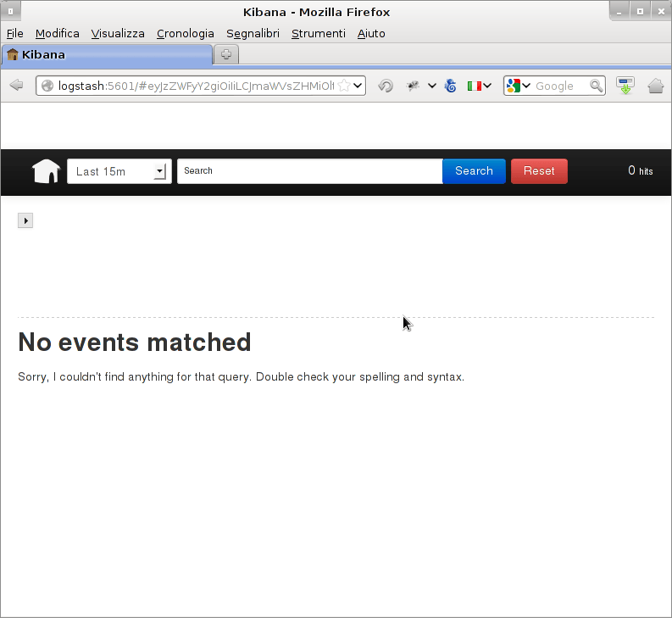This screenshot has height=618, width=672.
Task: Bookmark this page with the star icon
Action: (344, 86)
